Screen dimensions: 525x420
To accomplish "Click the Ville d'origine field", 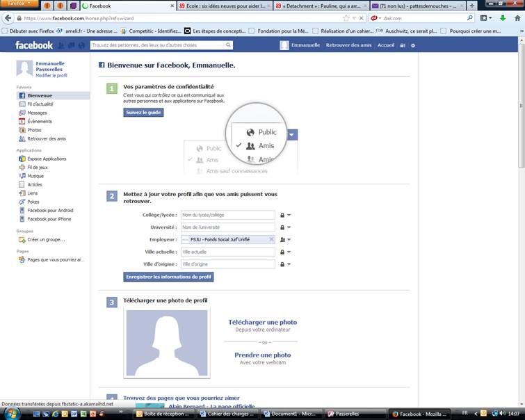I will tap(227, 264).
